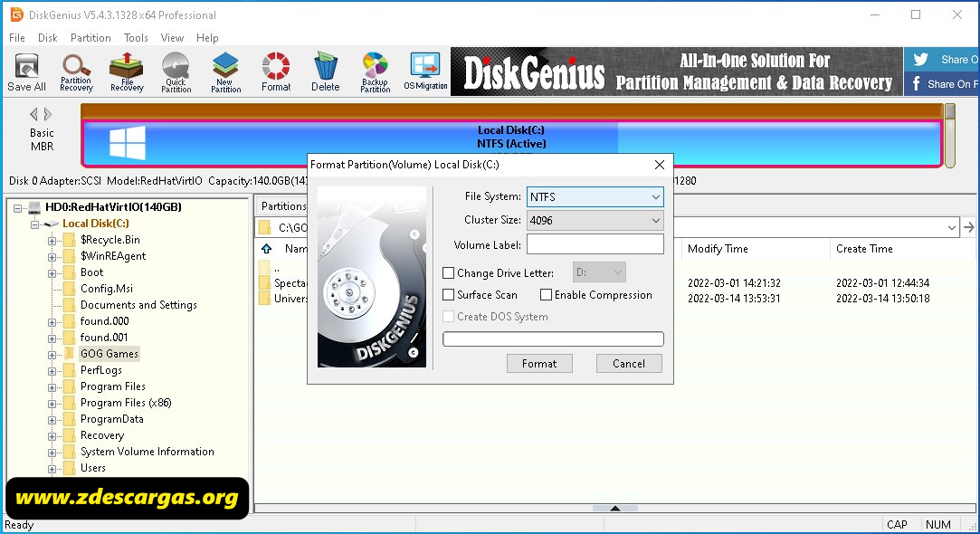Screen dimensions: 980x534
Task: Select the found.001 tree item
Action: pyautogui.click(x=104, y=337)
